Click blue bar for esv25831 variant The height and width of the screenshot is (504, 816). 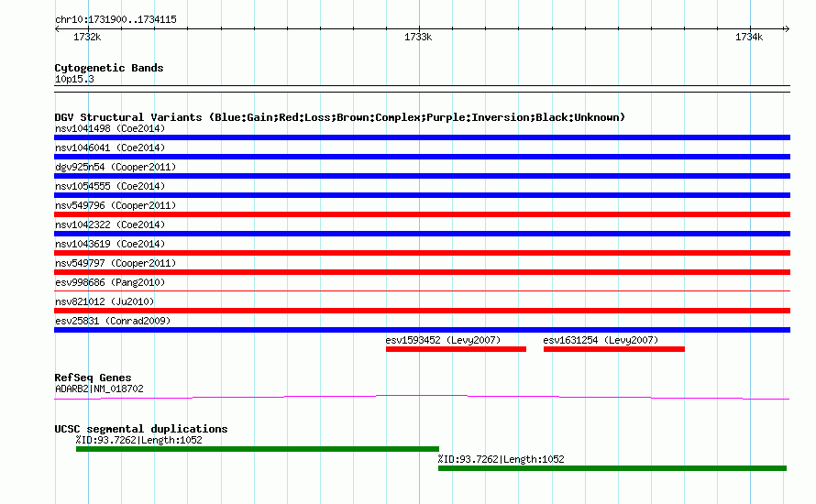click(x=422, y=330)
